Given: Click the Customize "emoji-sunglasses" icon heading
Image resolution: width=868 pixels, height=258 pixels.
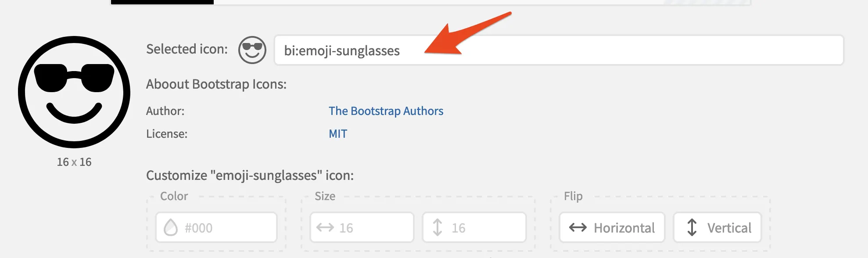Looking at the screenshot, I should (250, 176).
